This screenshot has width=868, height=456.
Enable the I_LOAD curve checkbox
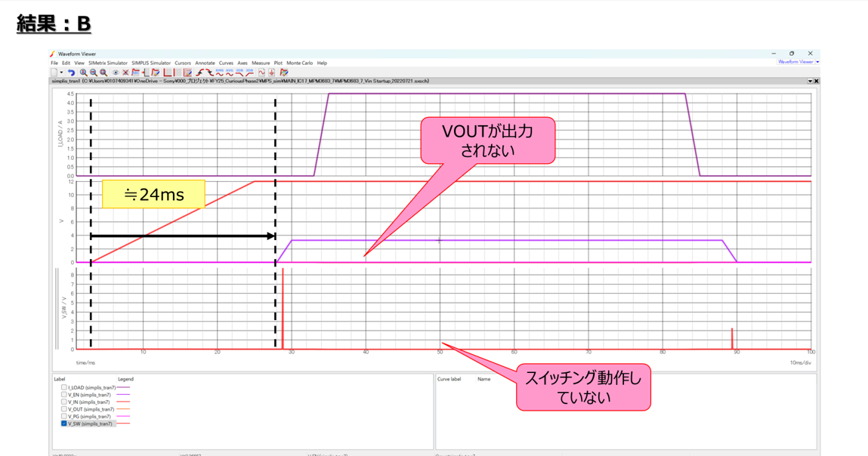click(63, 387)
